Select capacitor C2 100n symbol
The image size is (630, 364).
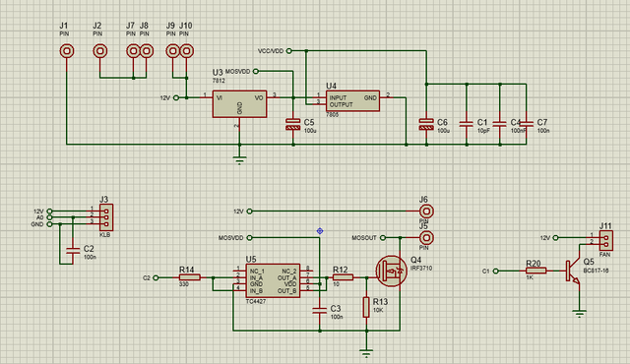point(73,251)
